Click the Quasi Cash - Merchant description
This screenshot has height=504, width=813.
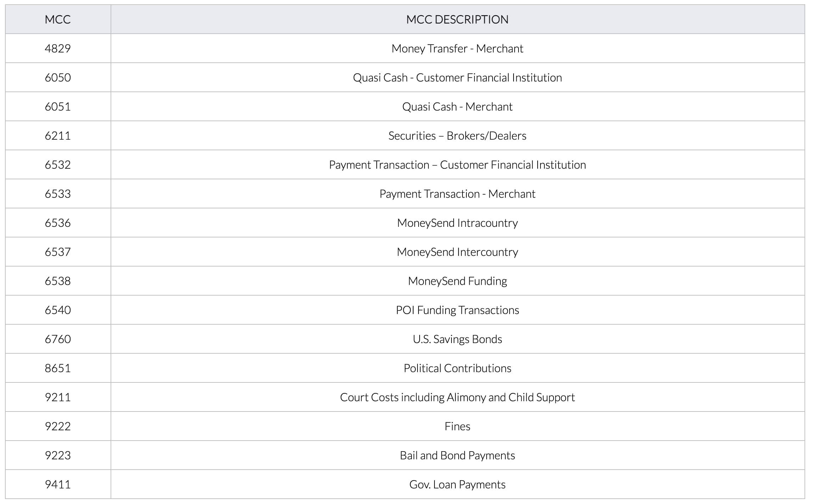(x=457, y=107)
